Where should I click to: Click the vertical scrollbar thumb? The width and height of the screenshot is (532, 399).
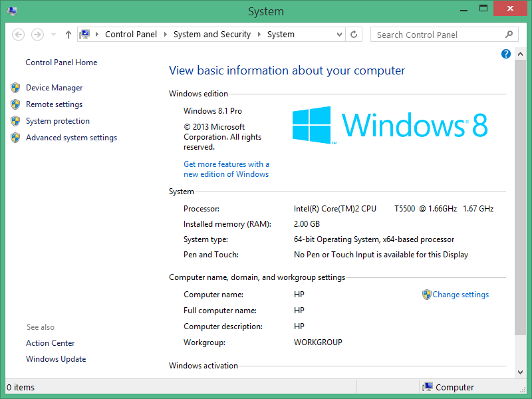(520, 197)
